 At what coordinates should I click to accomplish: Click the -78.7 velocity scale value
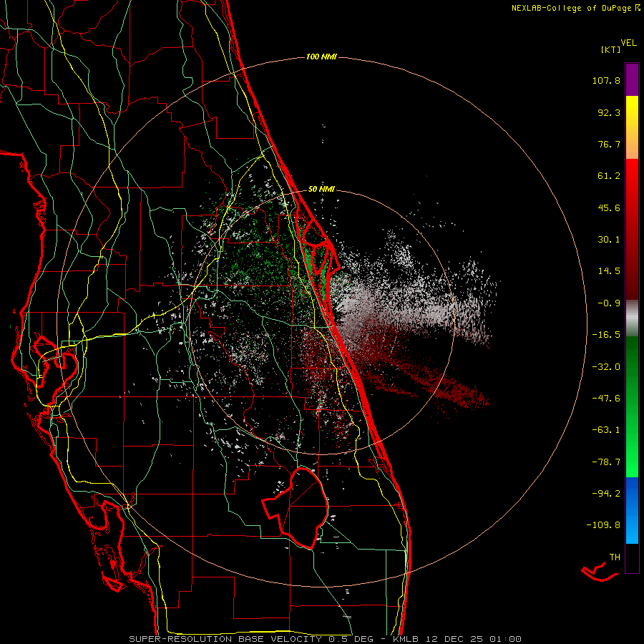pyautogui.click(x=606, y=462)
